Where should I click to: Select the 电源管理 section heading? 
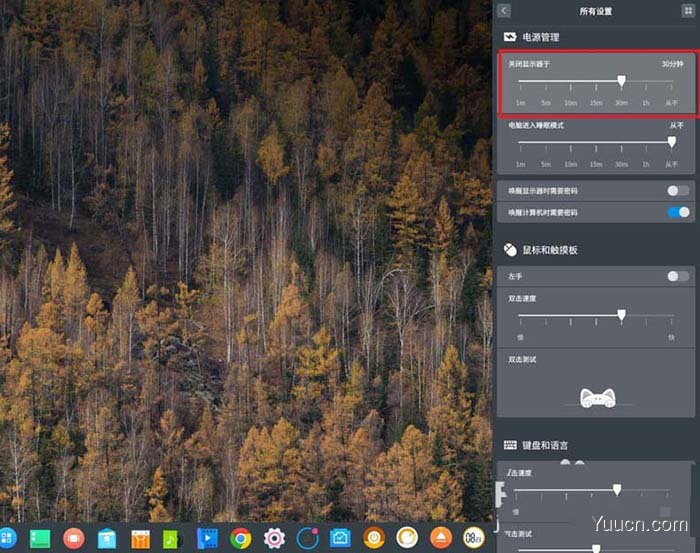[541, 37]
